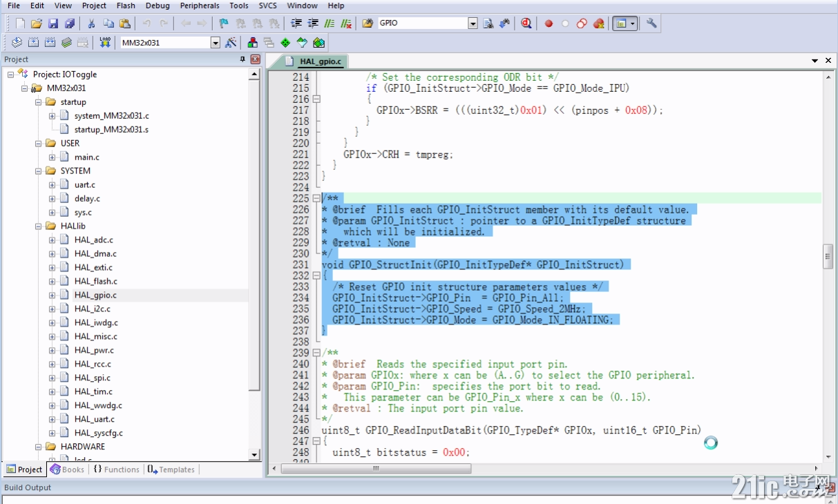838x504 pixels.
Task: Open the Batch Build icon
Action: click(x=66, y=43)
